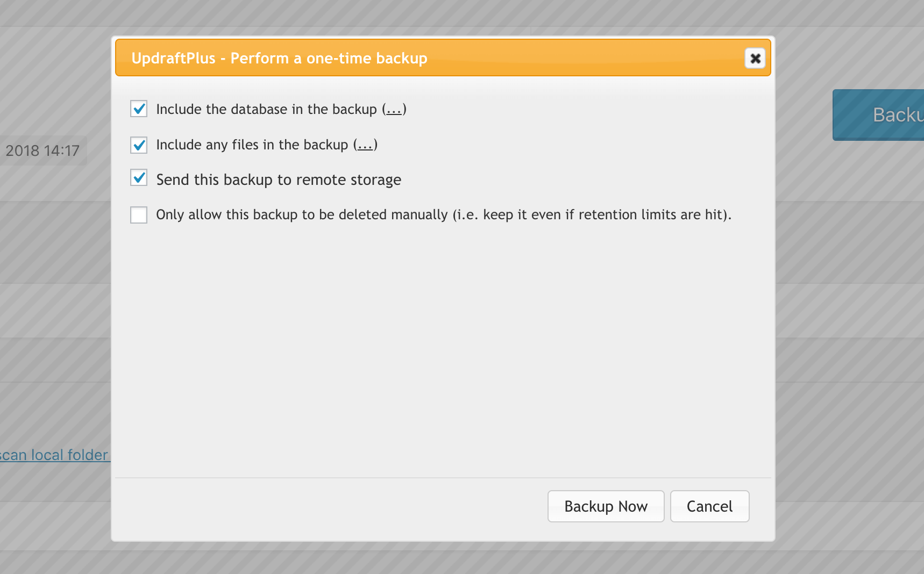Disable Send this backup to remote storage
The height and width of the screenshot is (574, 924).
(139, 178)
